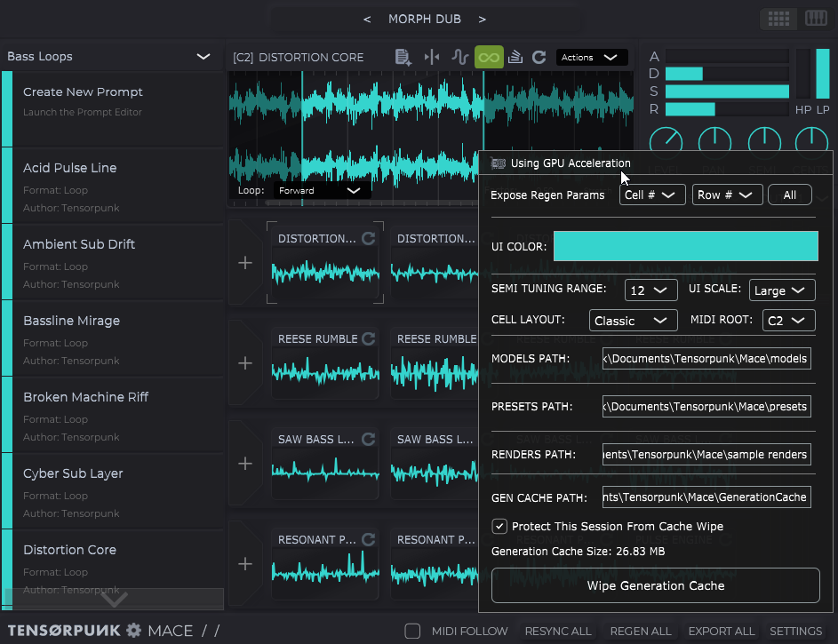
Task: Click the RENDERS PATH field
Action: (706, 455)
